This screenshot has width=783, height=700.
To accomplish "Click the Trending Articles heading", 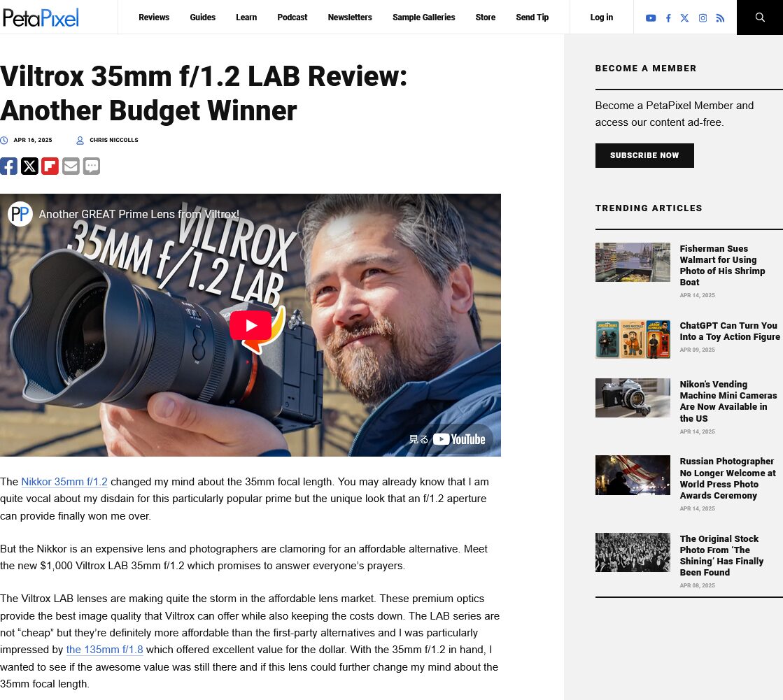I will point(648,208).
